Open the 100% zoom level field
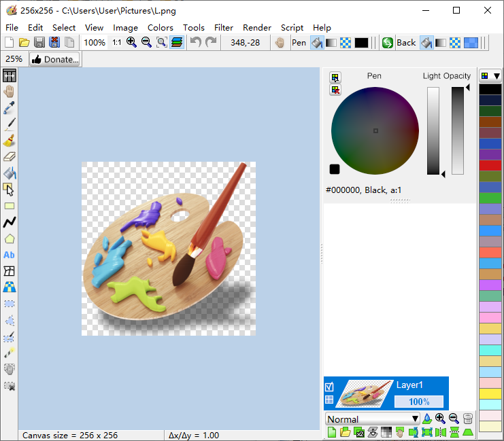 point(95,43)
